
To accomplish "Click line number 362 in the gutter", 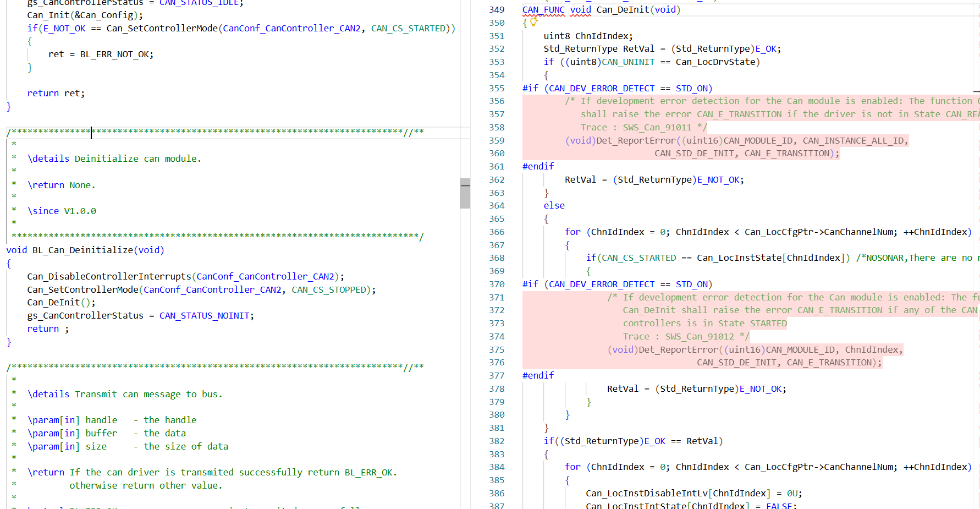I will tap(497, 179).
